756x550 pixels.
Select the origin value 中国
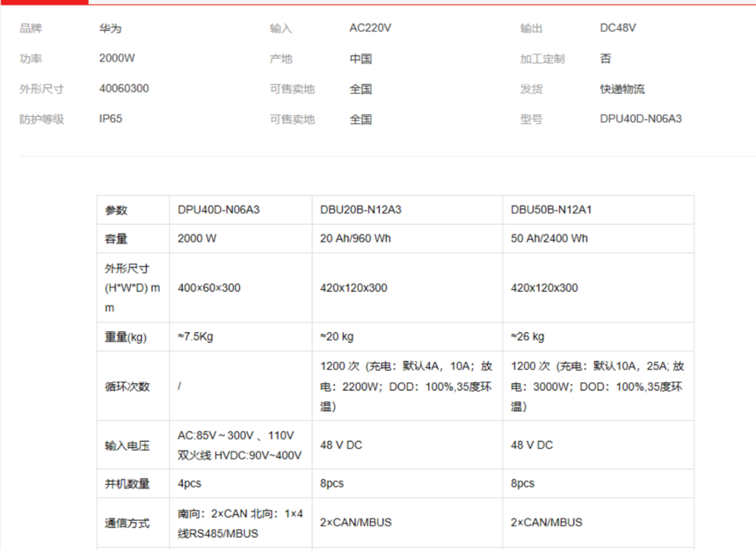pos(360,59)
